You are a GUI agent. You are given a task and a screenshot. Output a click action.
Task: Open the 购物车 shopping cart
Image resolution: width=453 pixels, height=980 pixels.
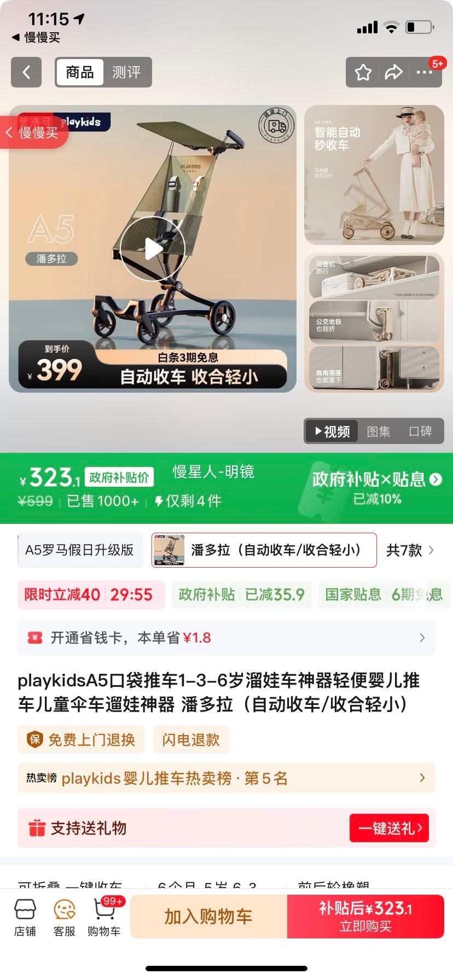tap(104, 918)
